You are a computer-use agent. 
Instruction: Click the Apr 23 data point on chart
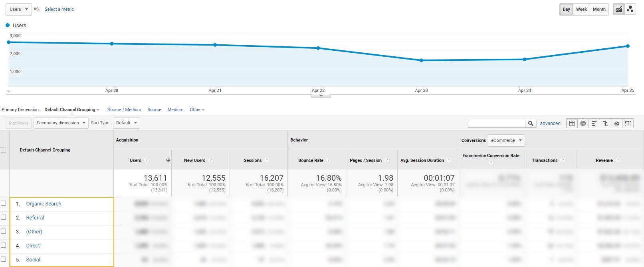[x=421, y=60]
